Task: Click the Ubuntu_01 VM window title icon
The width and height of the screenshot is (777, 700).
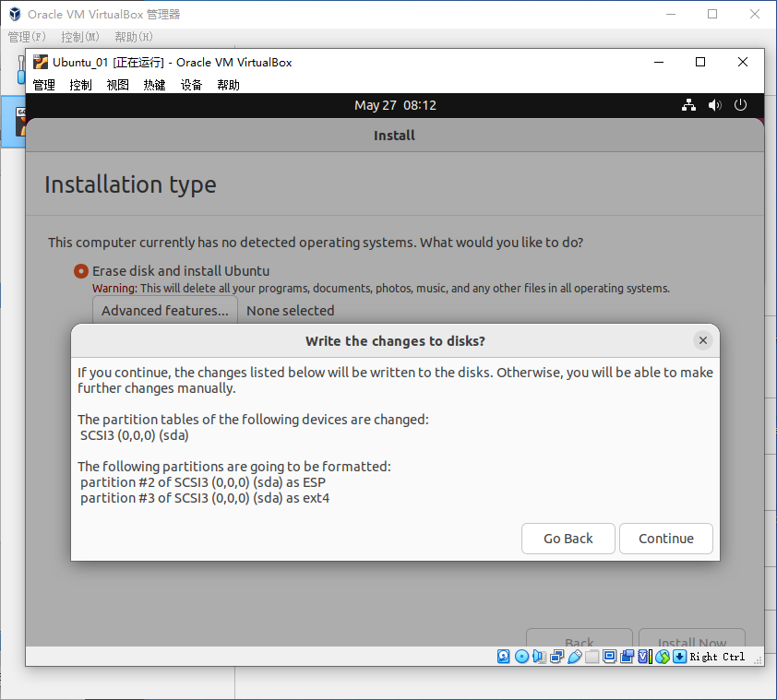Action: 41,62
